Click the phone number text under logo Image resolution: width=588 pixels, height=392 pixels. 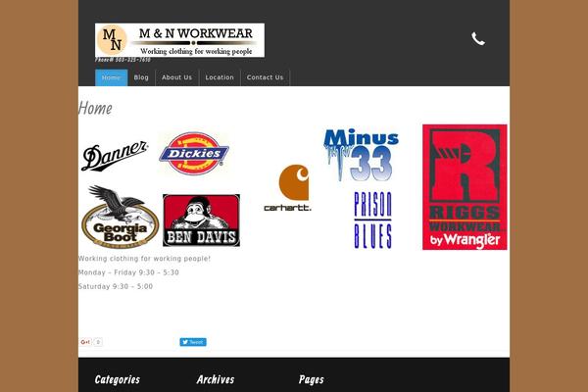click(122, 60)
